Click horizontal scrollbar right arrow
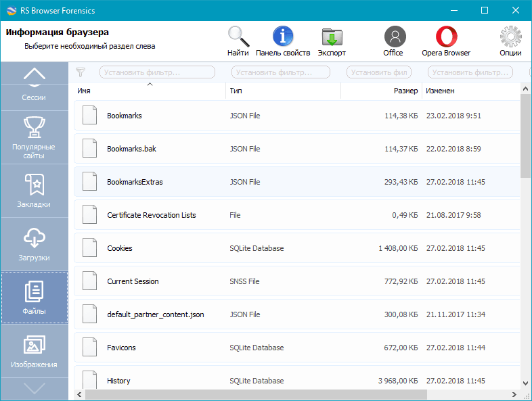This screenshot has width=532, height=401. [x=514, y=394]
